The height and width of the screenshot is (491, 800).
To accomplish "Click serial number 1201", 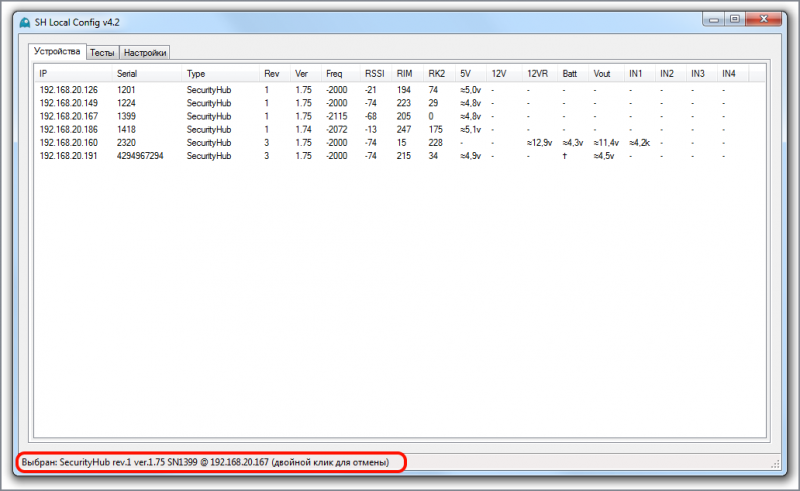I will click(x=126, y=90).
